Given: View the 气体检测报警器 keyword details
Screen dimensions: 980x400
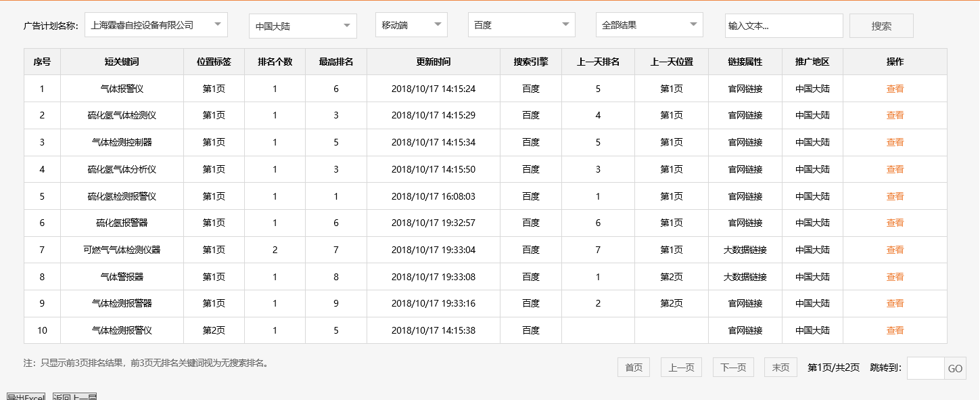Looking at the screenshot, I should (x=895, y=303).
